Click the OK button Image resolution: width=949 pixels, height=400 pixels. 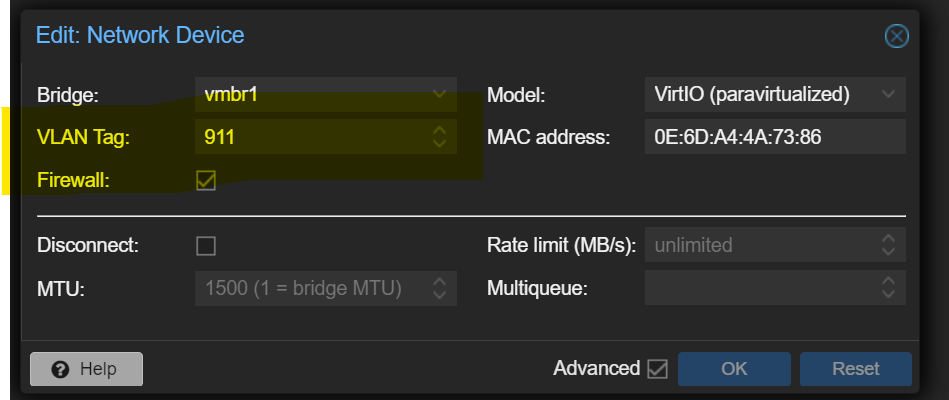734,369
